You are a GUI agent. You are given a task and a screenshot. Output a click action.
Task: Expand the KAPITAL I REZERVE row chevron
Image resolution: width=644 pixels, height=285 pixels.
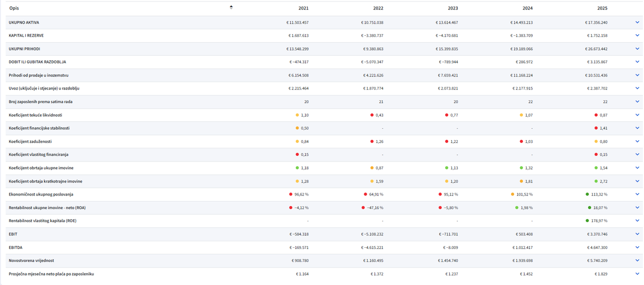point(637,36)
